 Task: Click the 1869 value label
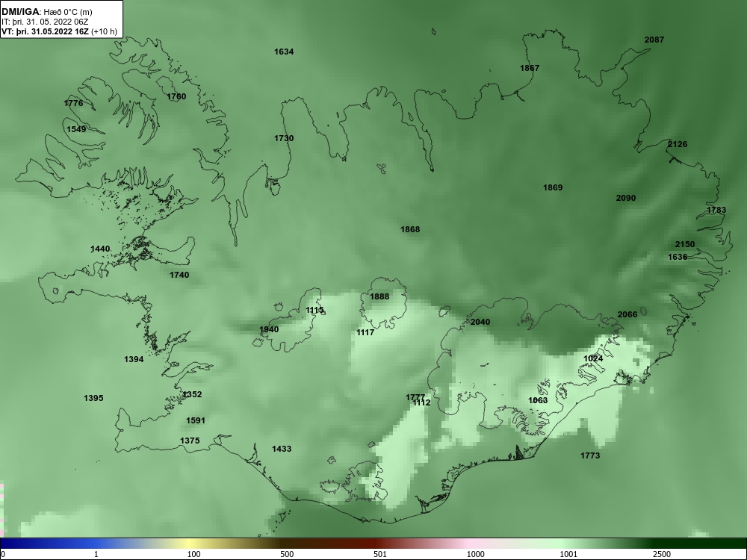(553, 187)
